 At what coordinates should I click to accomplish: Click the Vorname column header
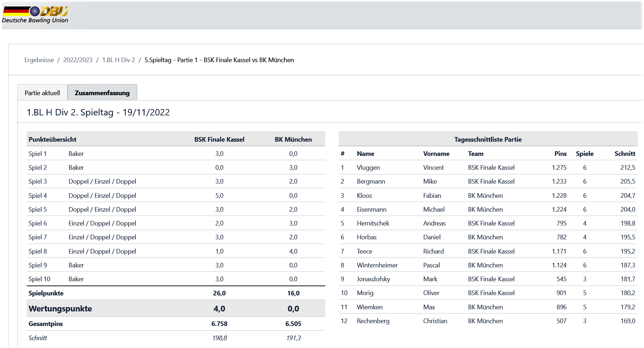[436, 154]
